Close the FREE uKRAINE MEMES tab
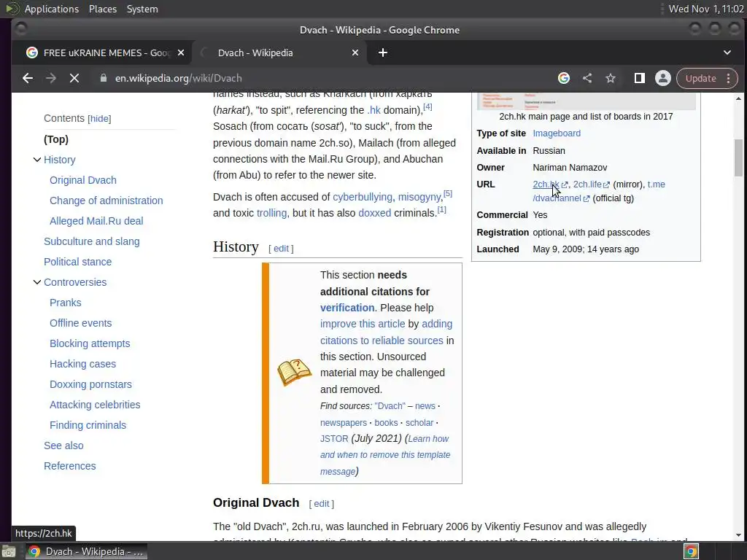 point(181,52)
